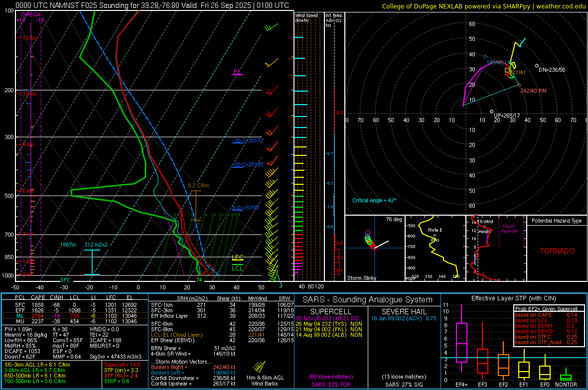Click the SARS: 27% SIG result
The width and height of the screenshot is (588, 390).
tap(404, 385)
